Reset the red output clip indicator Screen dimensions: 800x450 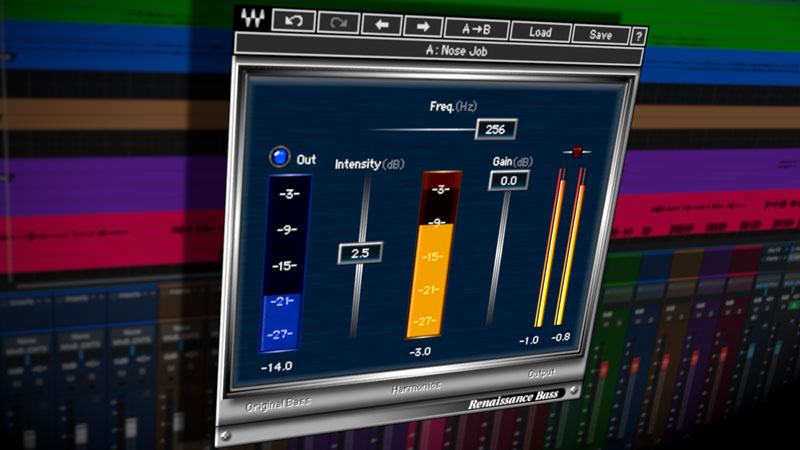[576, 152]
